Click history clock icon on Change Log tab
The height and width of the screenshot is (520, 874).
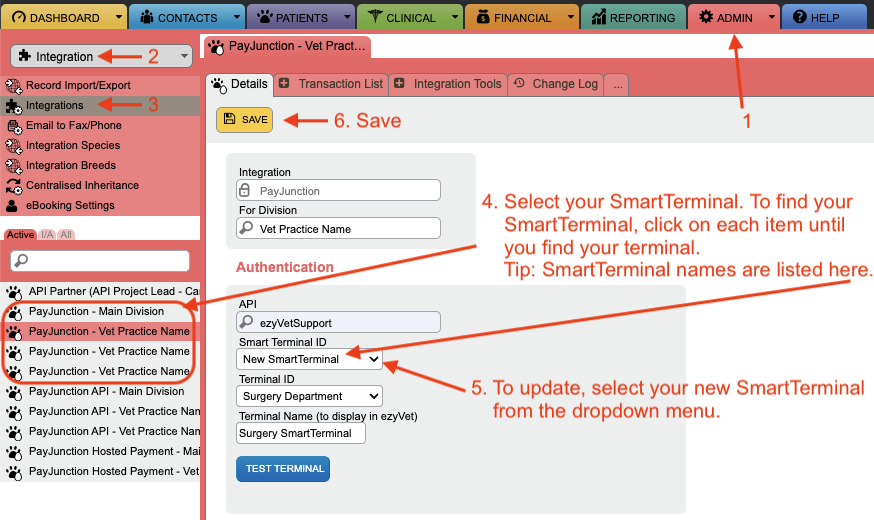point(519,83)
